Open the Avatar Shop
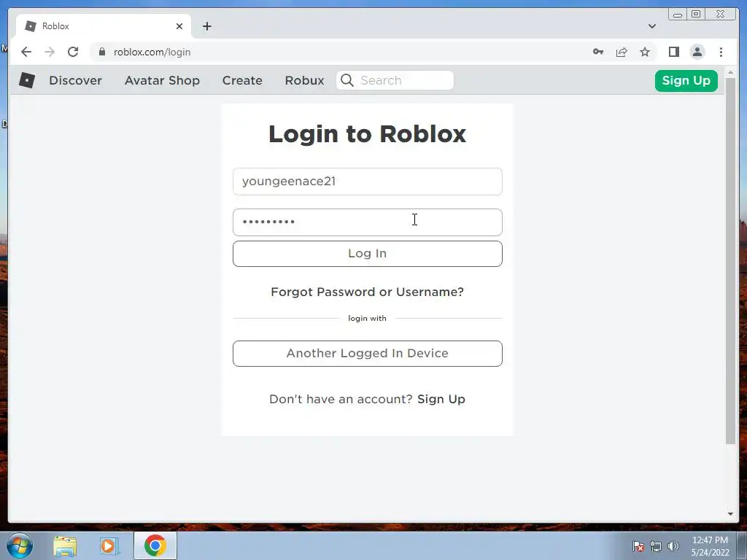The image size is (747, 560). 162,80
